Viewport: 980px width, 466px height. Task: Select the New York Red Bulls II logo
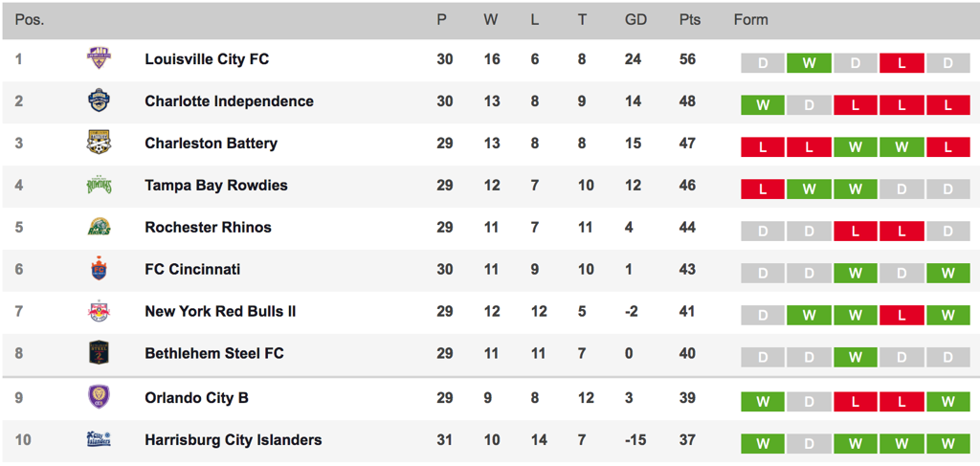[99, 311]
